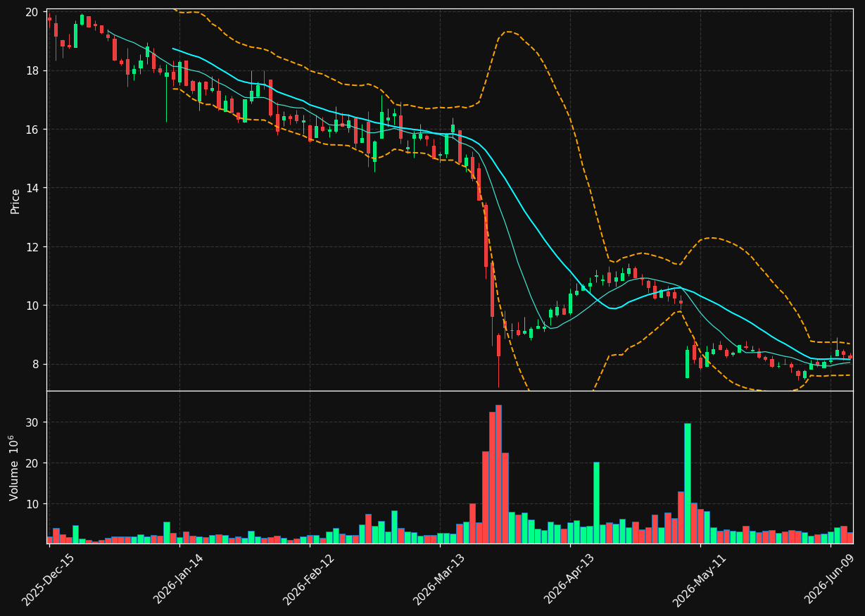This screenshot has width=865, height=616.
Task: Click the Volume 10^6 axis title
Action: [x=14, y=467]
